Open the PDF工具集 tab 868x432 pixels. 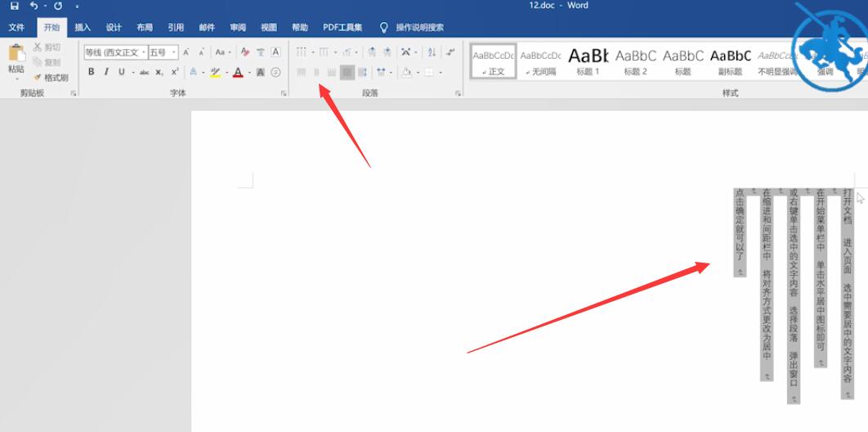tap(342, 27)
